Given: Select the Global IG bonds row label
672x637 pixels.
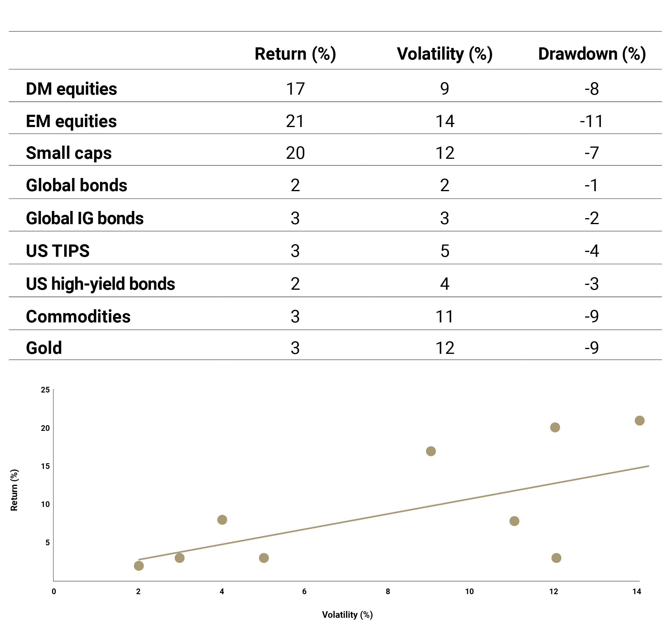Looking at the screenshot, I should click(x=84, y=218).
